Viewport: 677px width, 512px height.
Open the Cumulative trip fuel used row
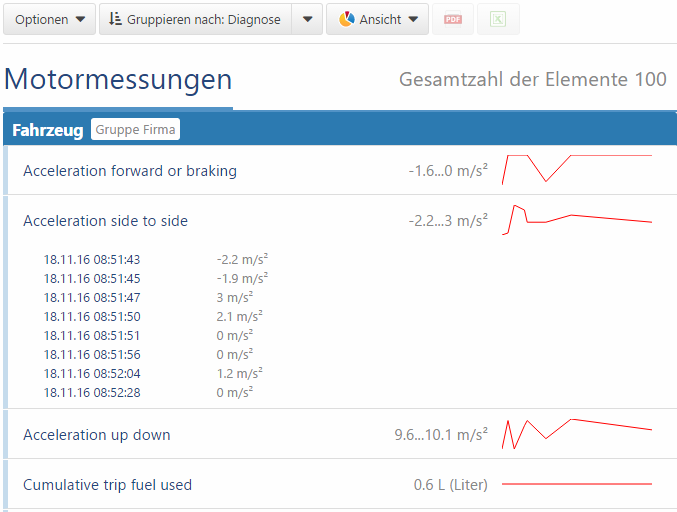click(107, 485)
